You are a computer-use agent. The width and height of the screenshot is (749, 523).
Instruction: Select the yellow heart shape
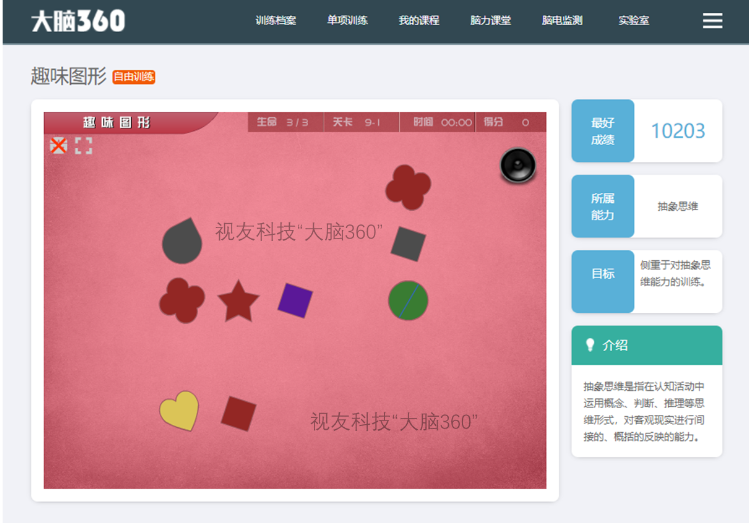pos(179,411)
